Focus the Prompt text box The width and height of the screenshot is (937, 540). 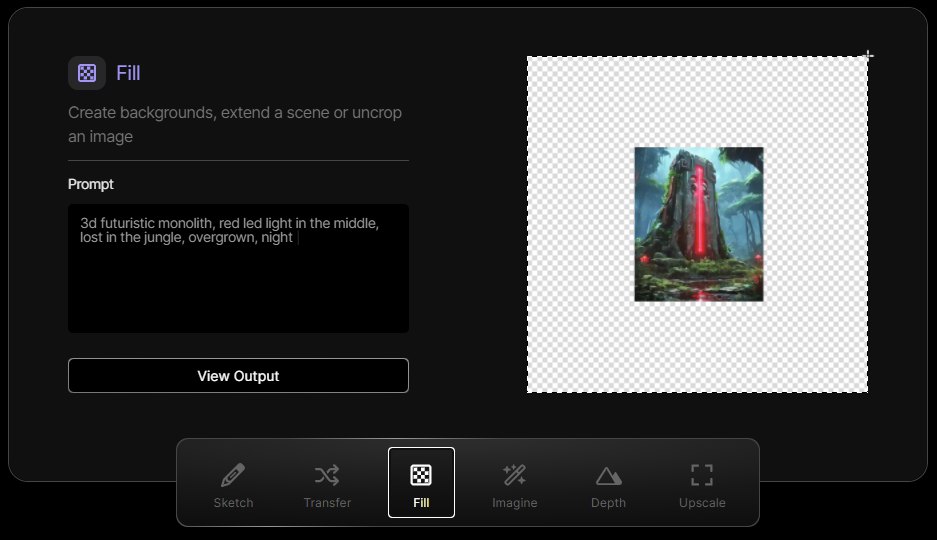click(238, 268)
